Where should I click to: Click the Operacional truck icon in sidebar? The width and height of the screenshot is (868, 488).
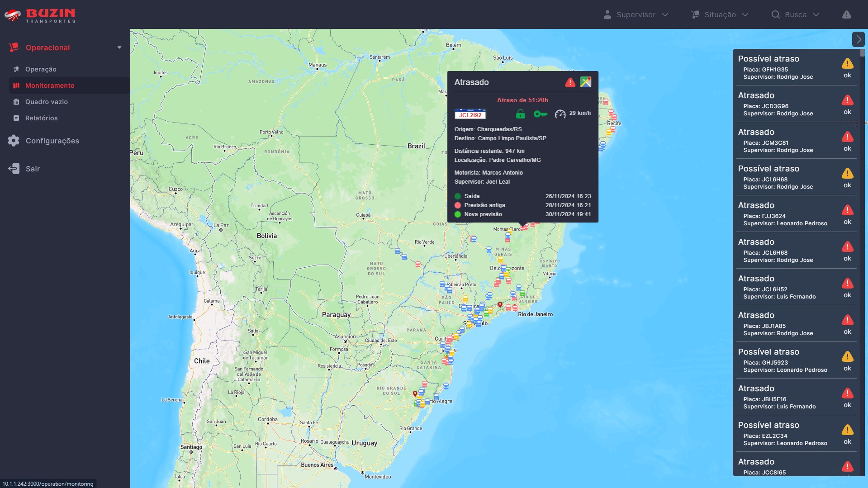14,47
